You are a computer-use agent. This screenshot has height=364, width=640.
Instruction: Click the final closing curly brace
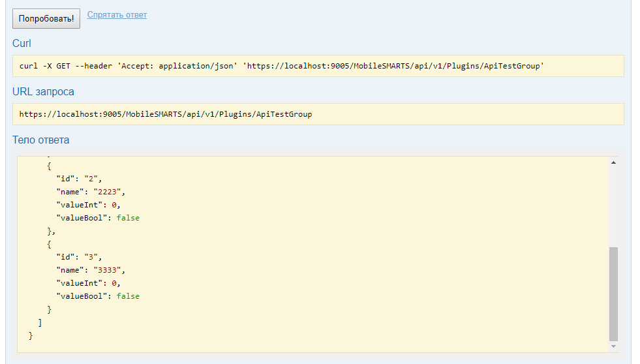tap(31, 336)
